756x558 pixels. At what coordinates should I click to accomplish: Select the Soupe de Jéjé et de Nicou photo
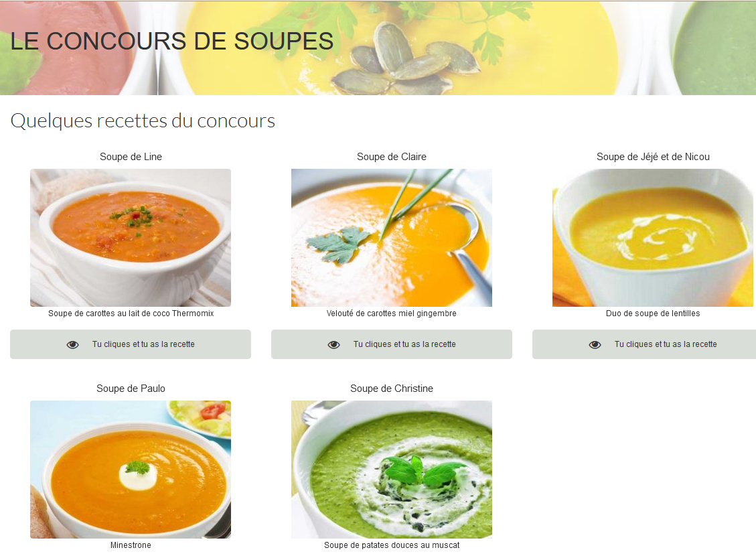point(653,238)
